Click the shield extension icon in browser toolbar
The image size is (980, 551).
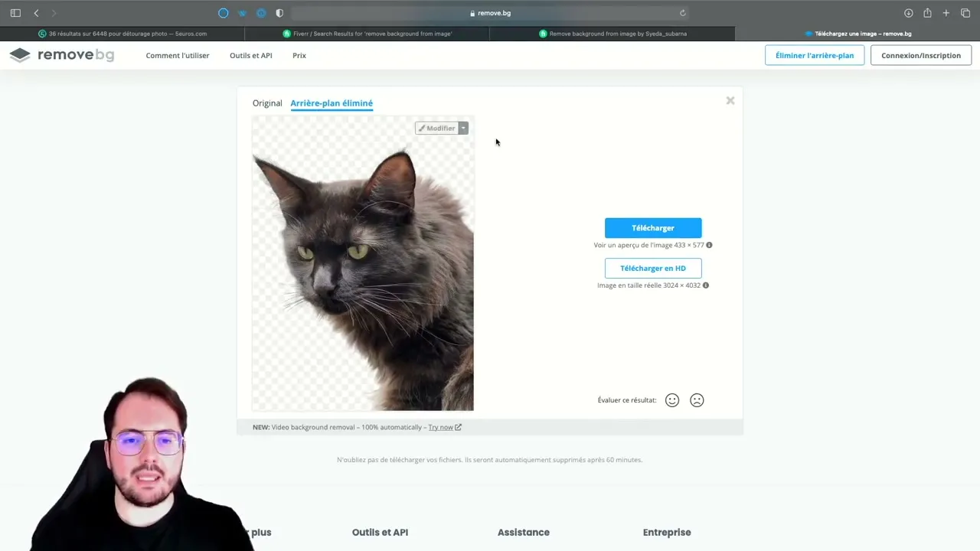(x=279, y=12)
